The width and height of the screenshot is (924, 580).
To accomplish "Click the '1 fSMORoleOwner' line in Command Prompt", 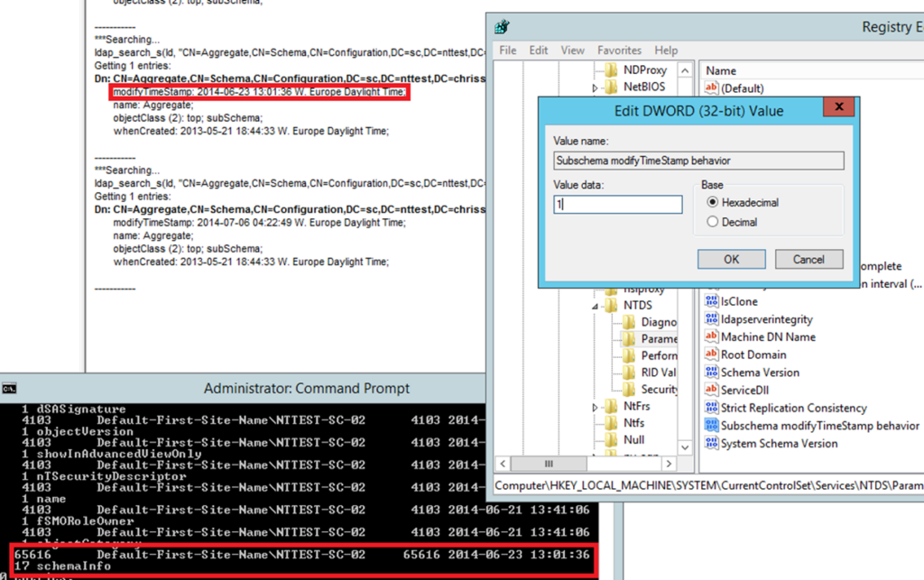I will pos(78,521).
